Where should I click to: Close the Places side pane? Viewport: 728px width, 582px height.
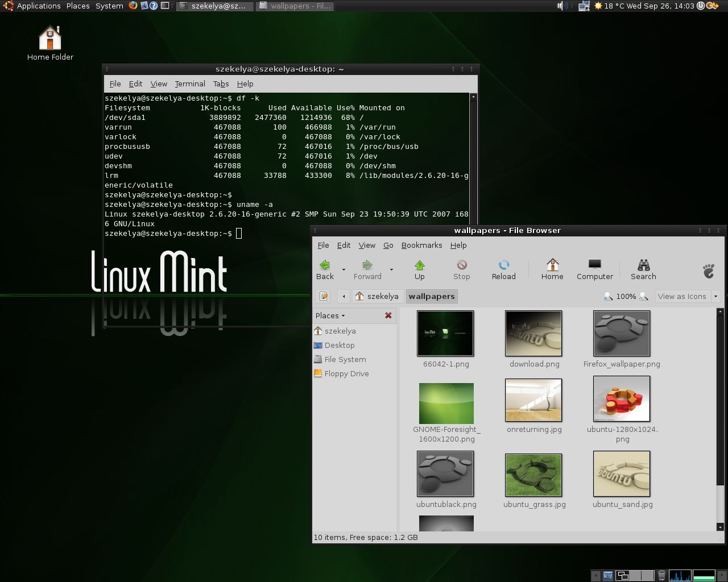coord(388,315)
